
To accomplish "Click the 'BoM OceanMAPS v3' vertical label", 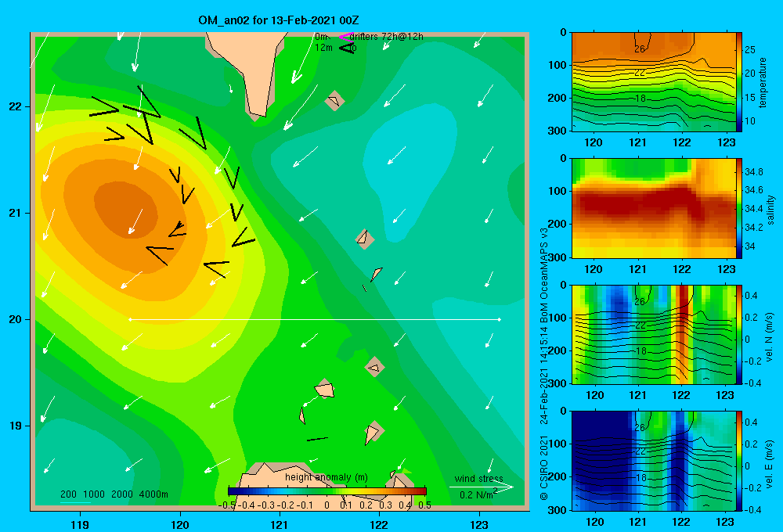I will coord(544,275).
